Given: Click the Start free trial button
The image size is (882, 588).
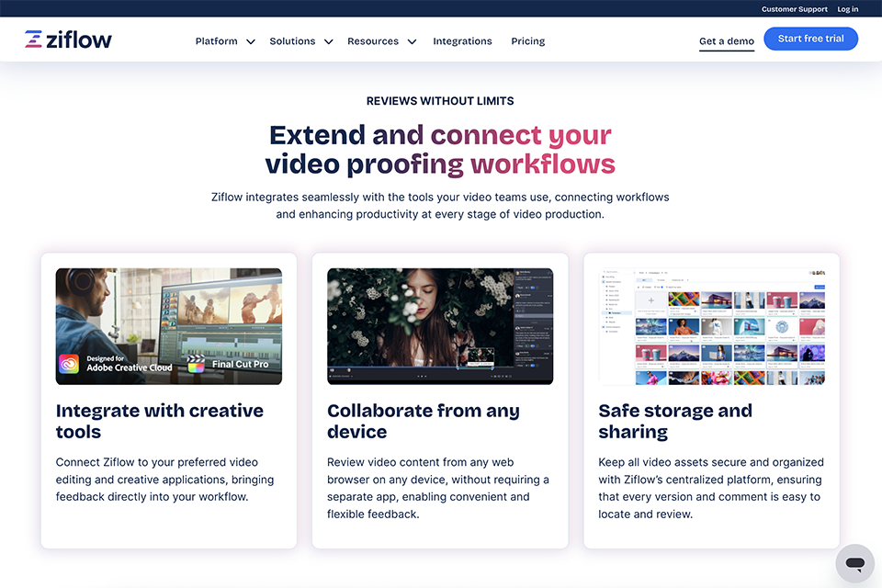Looking at the screenshot, I should coord(810,39).
